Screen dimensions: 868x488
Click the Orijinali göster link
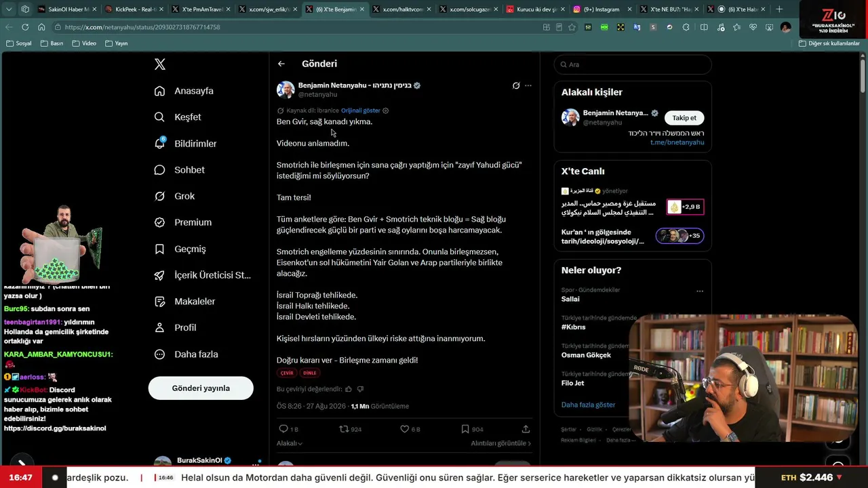coord(361,110)
